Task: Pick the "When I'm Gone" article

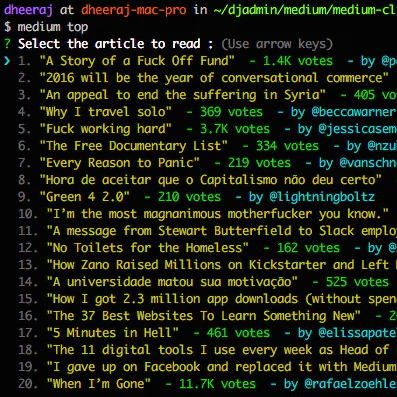Action: click(x=98, y=384)
